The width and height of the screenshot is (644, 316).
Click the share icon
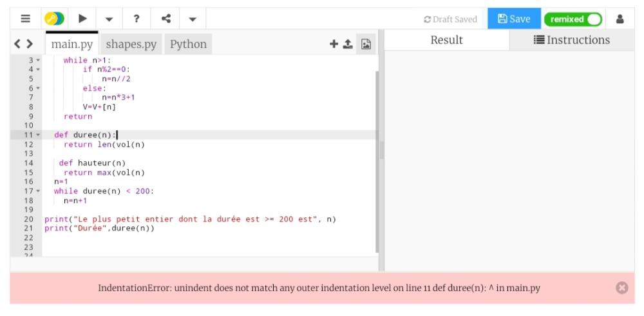pos(166,19)
